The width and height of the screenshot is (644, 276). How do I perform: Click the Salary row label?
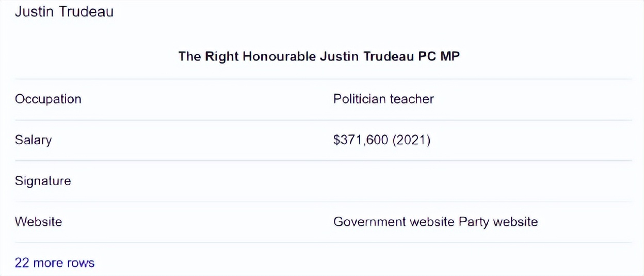(33, 140)
